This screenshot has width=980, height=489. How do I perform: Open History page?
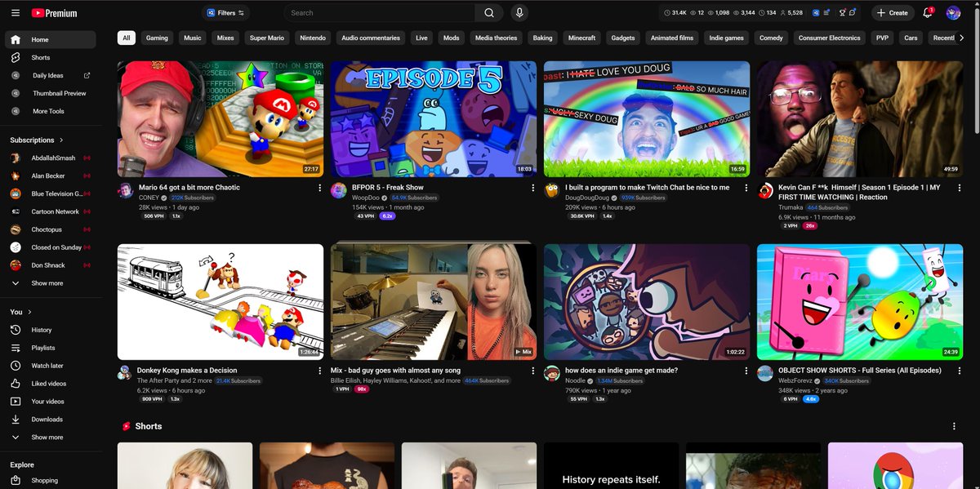pos(50,330)
